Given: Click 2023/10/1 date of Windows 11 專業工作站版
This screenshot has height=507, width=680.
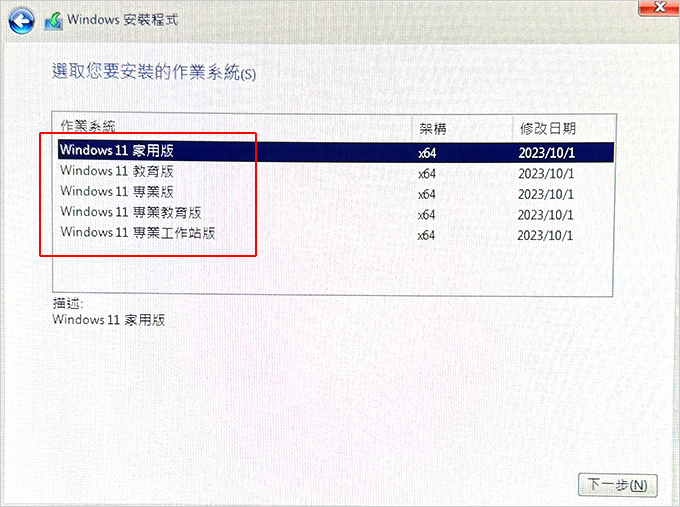Looking at the screenshot, I should coord(545,236).
